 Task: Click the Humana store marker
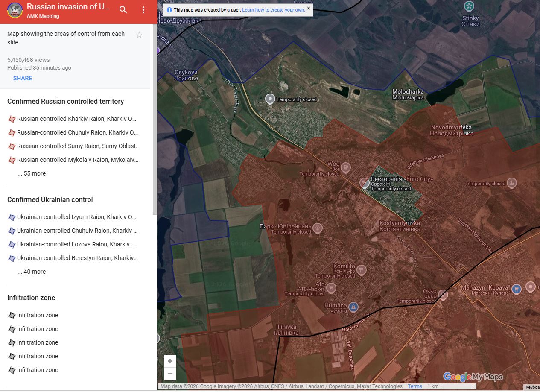tap(353, 307)
